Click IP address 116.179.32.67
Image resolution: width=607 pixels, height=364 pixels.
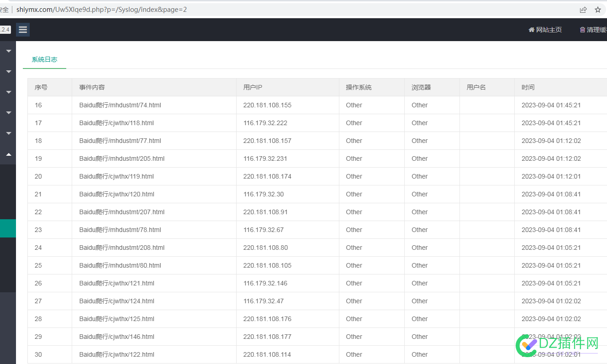[264, 230]
